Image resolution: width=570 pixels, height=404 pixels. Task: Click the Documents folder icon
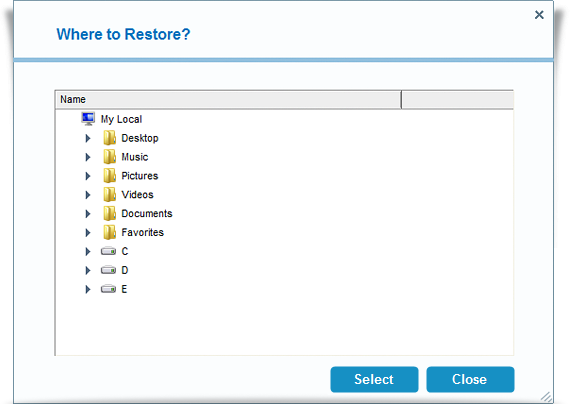[x=109, y=214]
